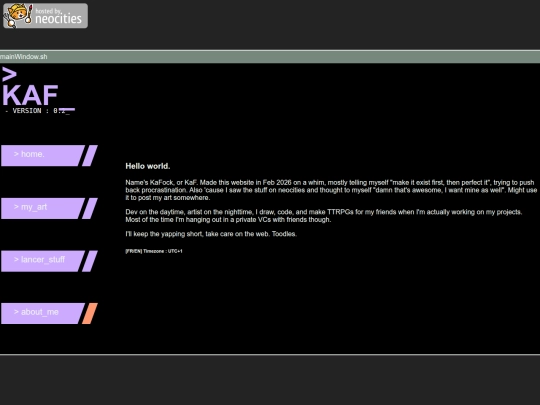Open the home navigation button
Viewport: 540px width, 405px height.
43,156
